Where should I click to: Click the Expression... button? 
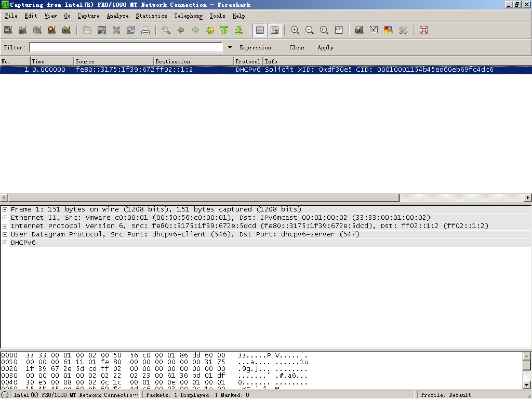[259, 47]
